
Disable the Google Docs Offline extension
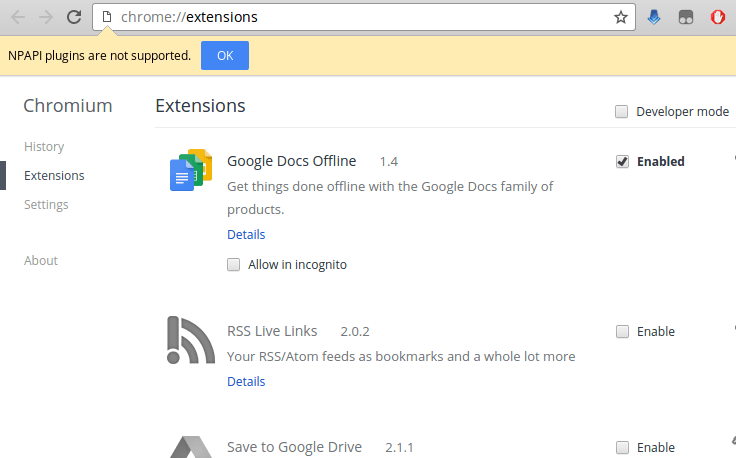pyautogui.click(x=622, y=161)
